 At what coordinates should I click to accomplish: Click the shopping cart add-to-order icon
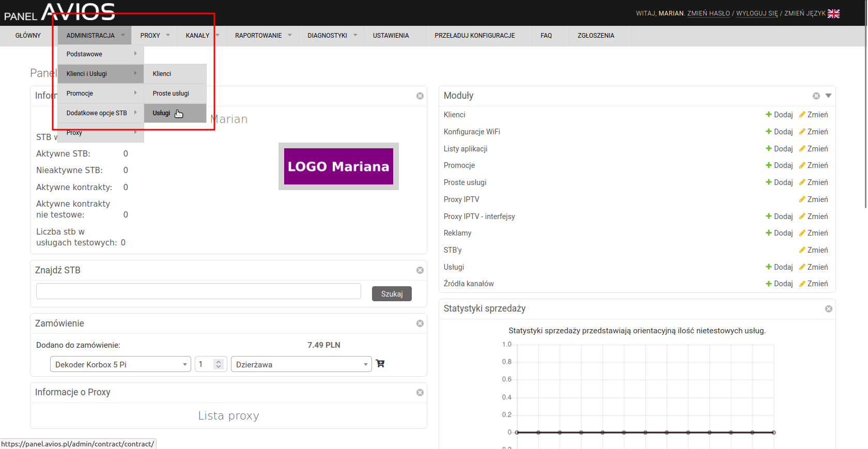point(380,364)
